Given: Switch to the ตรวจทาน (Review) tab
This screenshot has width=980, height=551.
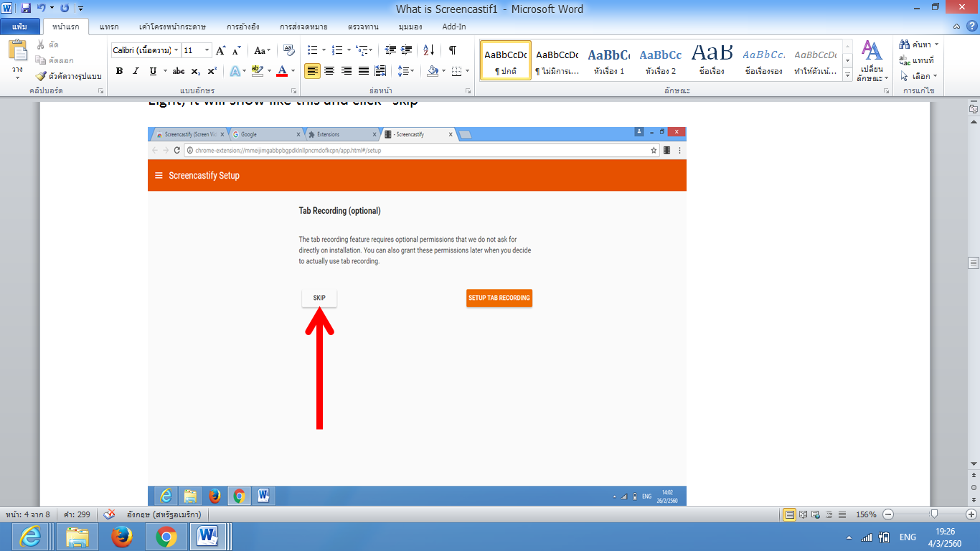Looking at the screenshot, I should point(363,27).
